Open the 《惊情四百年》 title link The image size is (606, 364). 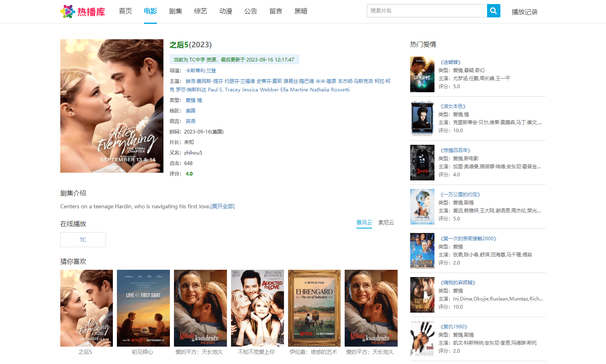[456, 150]
